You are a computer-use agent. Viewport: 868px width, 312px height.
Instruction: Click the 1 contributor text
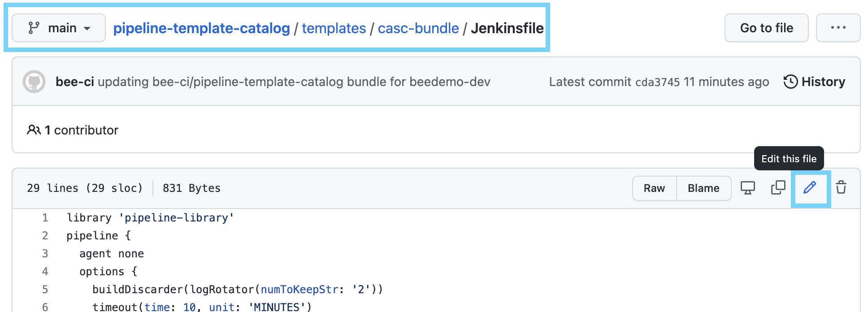tap(81, 130)
